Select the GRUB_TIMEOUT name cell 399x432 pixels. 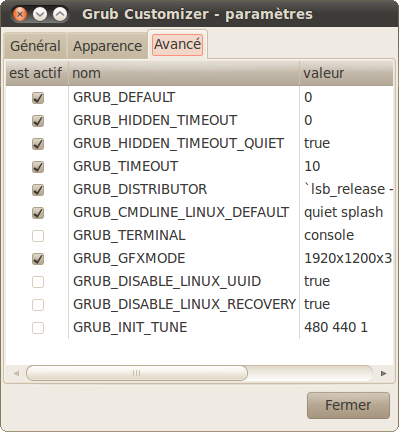click(x=184, y=166)
